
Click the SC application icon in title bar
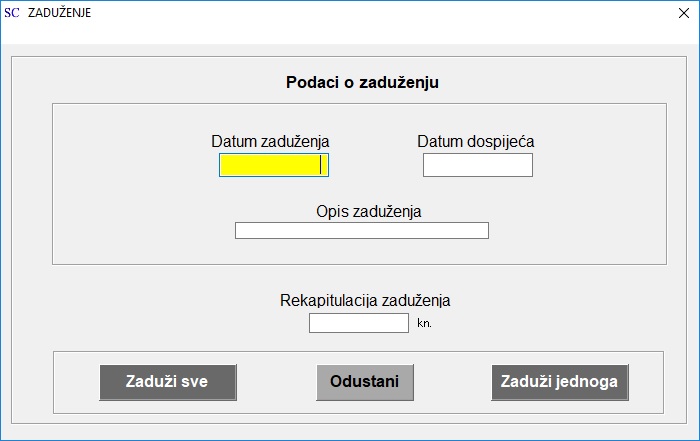(x=12, y=12)
